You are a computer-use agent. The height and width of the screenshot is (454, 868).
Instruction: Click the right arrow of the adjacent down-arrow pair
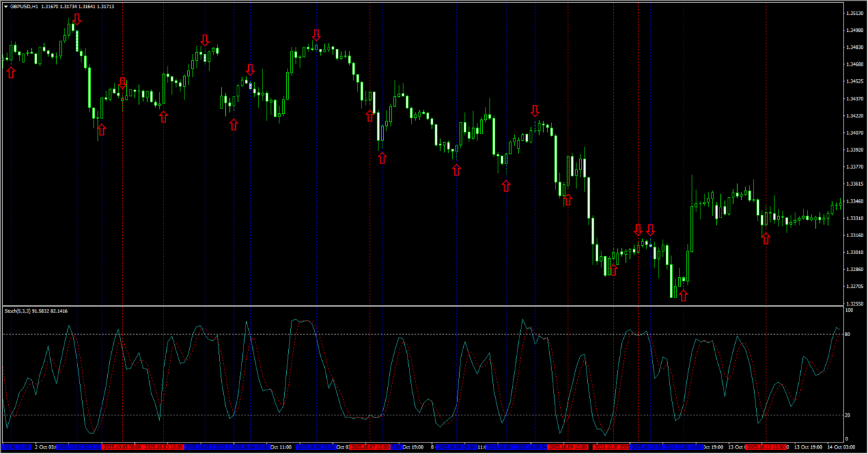point(650,230)
